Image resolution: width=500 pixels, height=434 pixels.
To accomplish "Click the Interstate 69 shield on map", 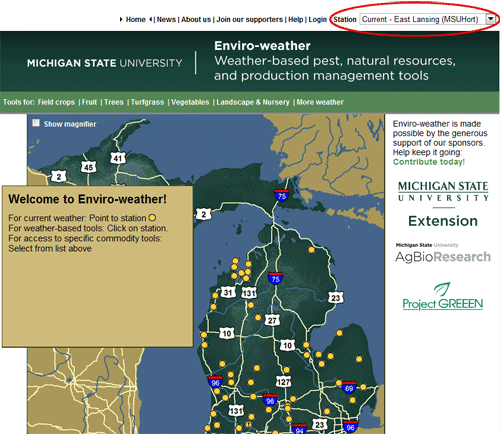I will [349, 388].
